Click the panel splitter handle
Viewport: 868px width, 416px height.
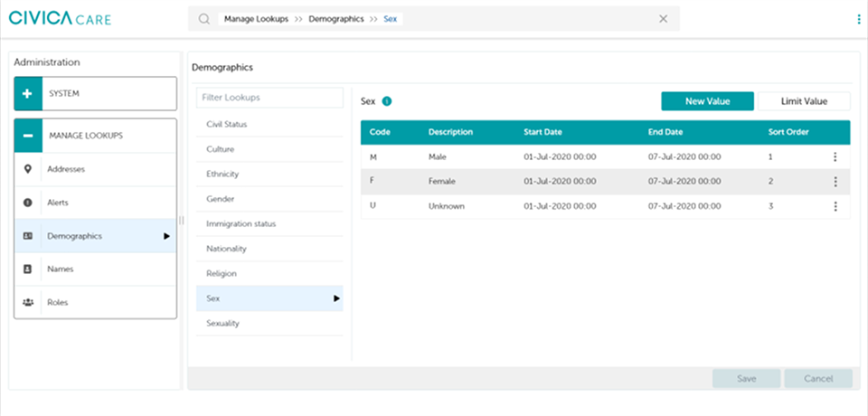coord(182,221)
